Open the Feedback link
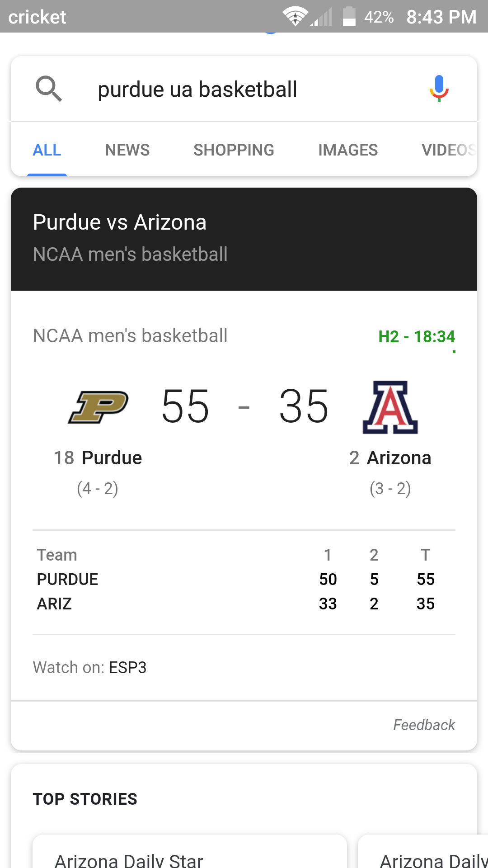This screenshot has width=488, height=868. pos(424,725)
